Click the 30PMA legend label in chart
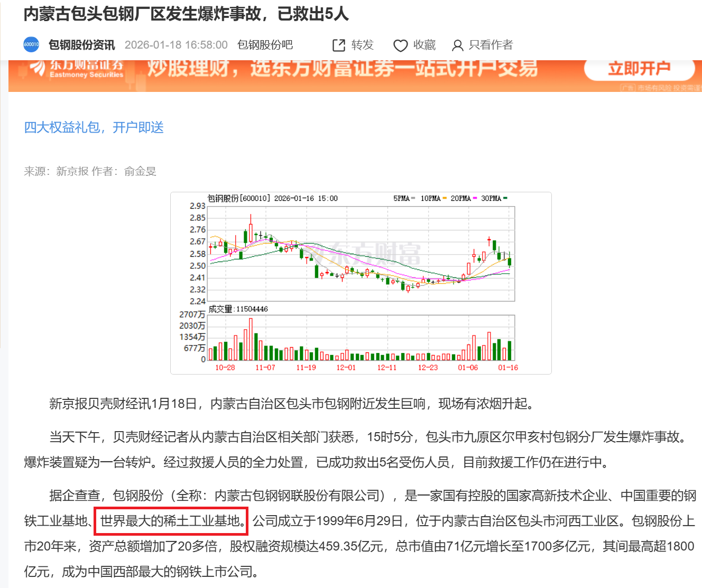This screenshot has height=588, width=702. tap(491, 198)
